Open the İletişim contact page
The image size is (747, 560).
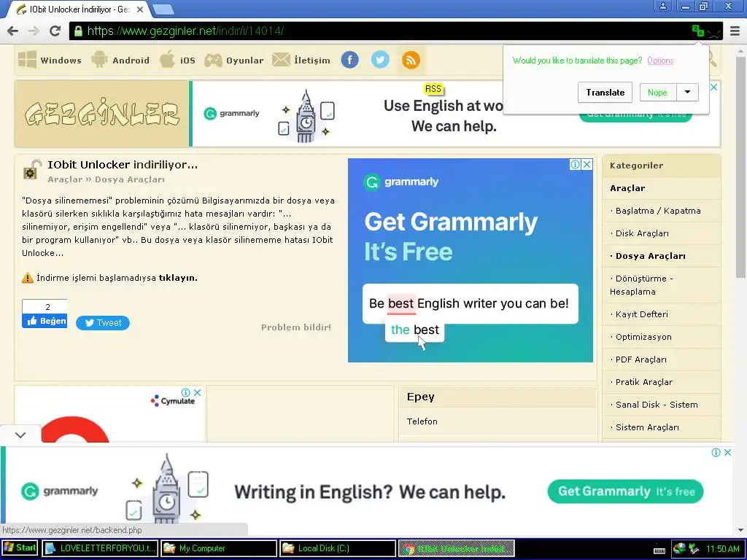pyautogui.click(x=301, y=60)
